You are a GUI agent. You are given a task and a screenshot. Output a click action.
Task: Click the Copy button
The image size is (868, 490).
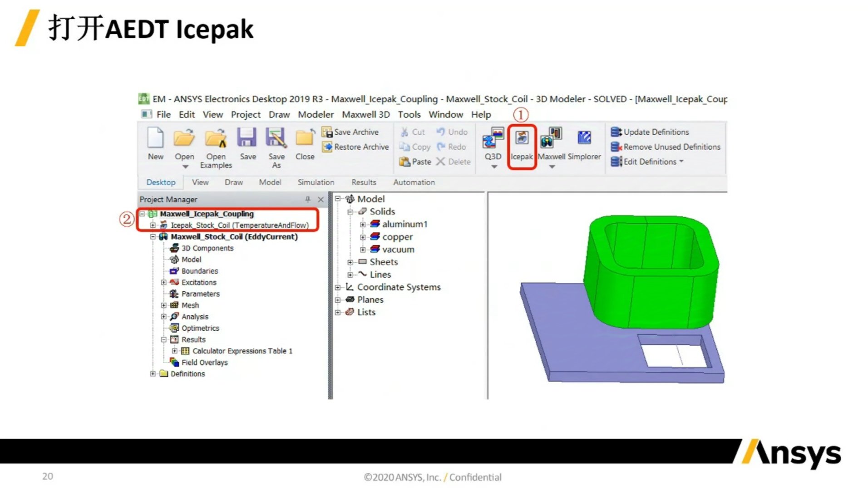[x=415, y=147]
